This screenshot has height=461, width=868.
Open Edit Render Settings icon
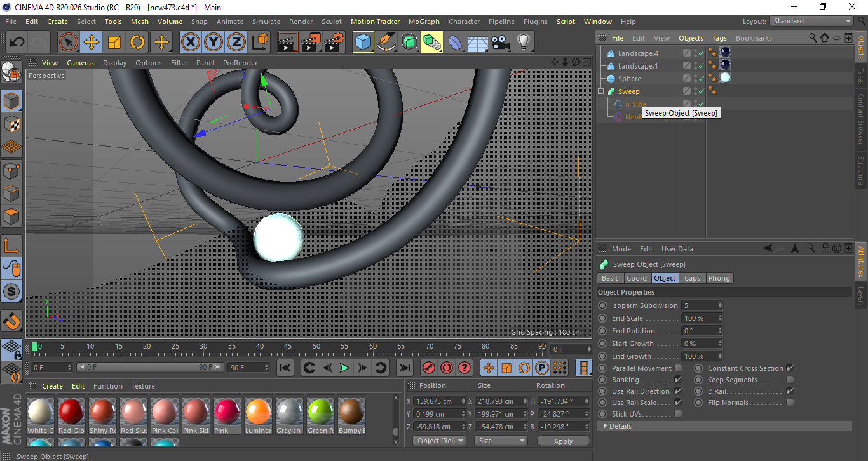click(x=334, y=43)
